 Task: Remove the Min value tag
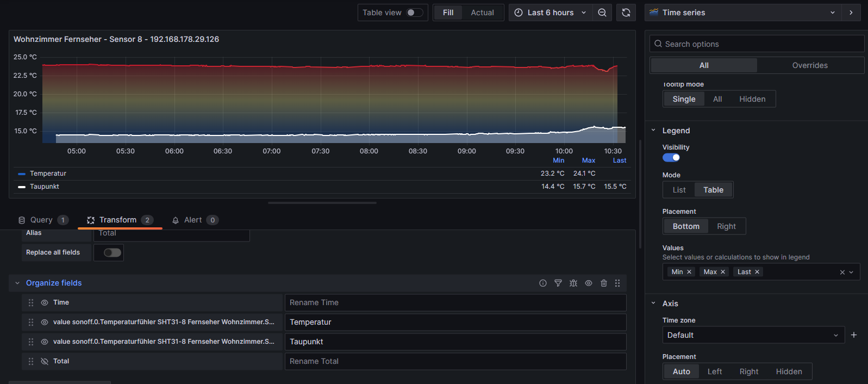(689, 272)
